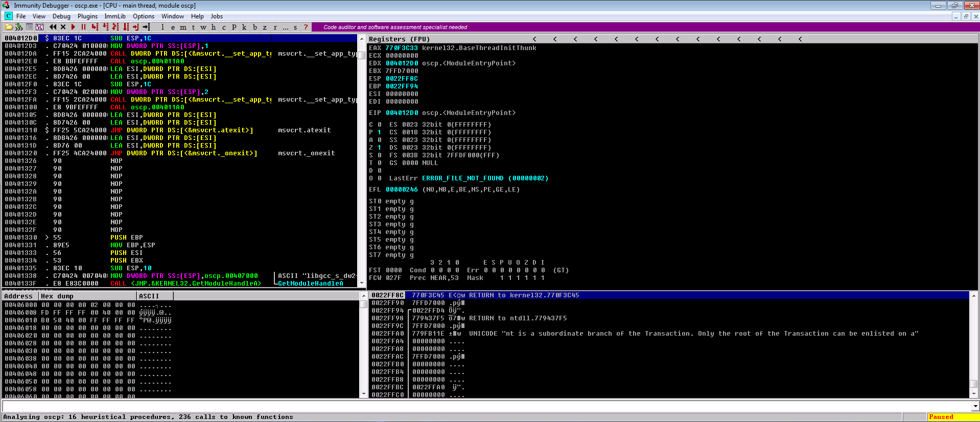Select the ESP register value 0022FF8C
The height and width of the screenshot is (422, 980).
402,79
